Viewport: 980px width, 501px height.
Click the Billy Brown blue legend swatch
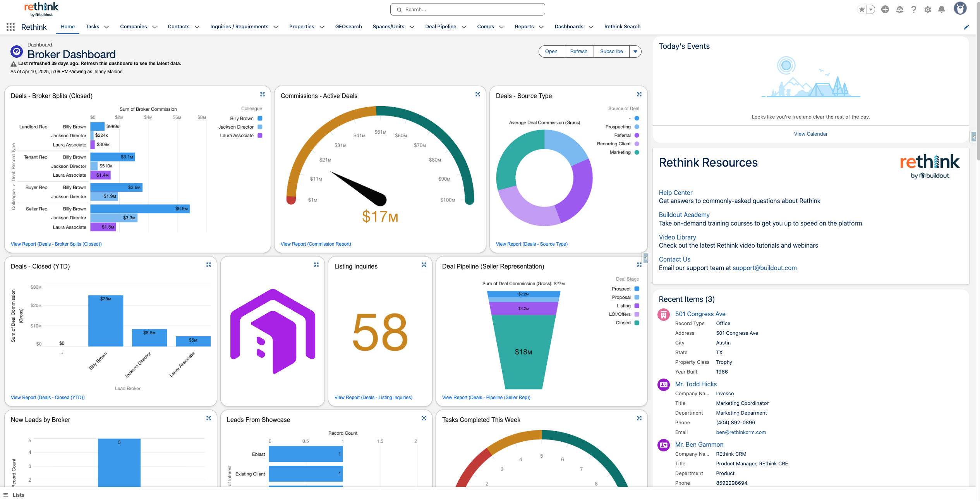[260, 119]
